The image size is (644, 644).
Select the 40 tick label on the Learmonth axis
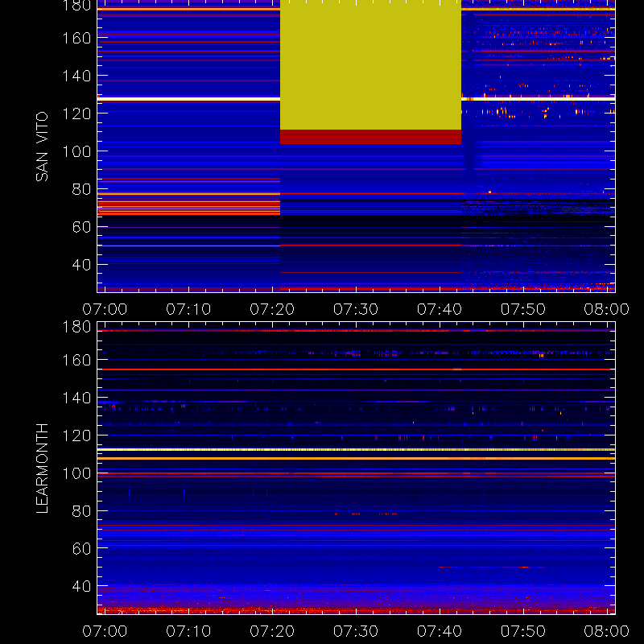click(81, 586)
